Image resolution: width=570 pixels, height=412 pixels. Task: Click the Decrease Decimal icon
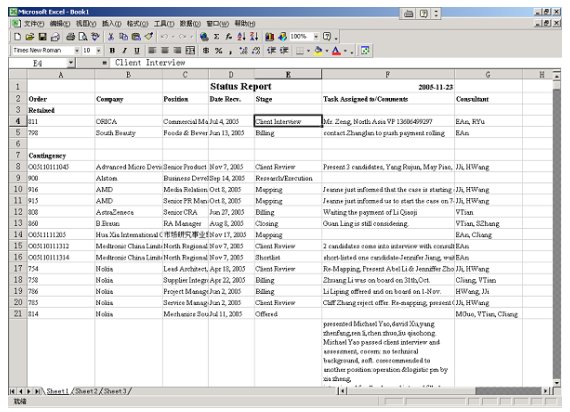point(256,51)
